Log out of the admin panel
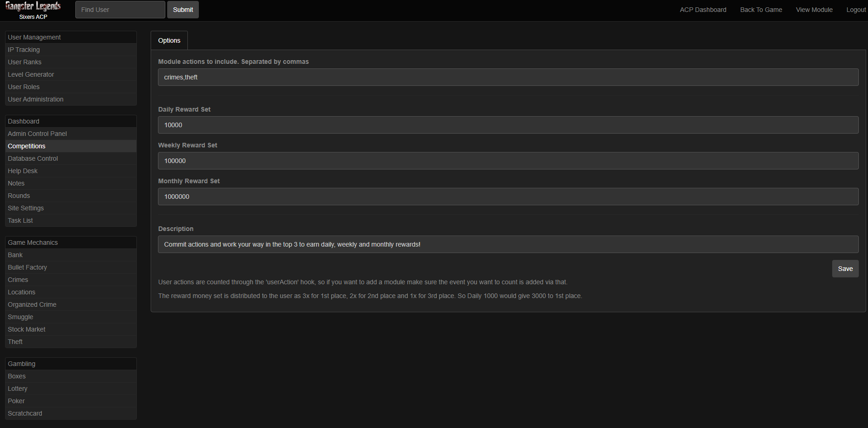This screenshot has width=868, height=428. [x=856, y=10]
